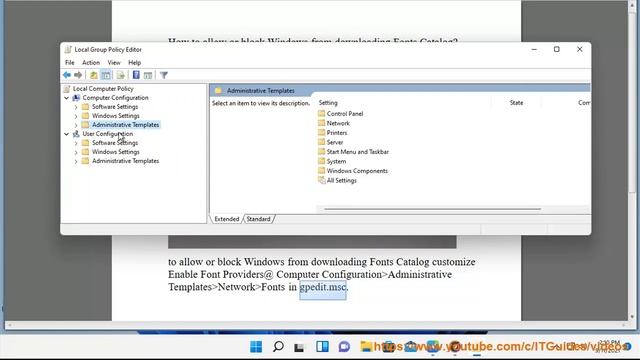Select Software Settings label under Computer Configuration

click(x=115, y=107)
